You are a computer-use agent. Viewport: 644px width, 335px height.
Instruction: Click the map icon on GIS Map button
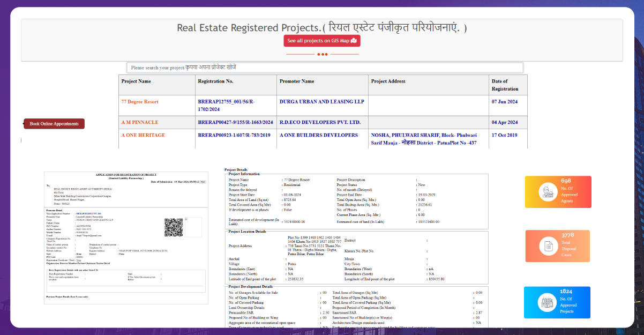point(354,41)
